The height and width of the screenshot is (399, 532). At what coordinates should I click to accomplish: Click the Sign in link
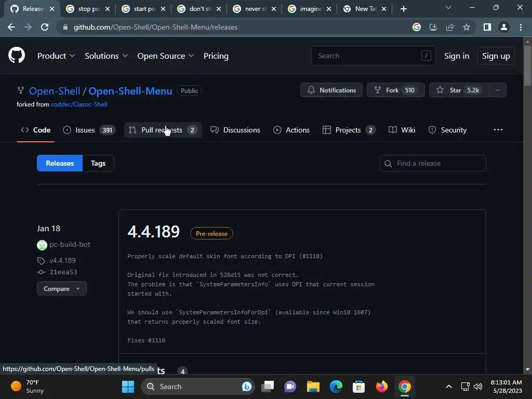(457, 56)
